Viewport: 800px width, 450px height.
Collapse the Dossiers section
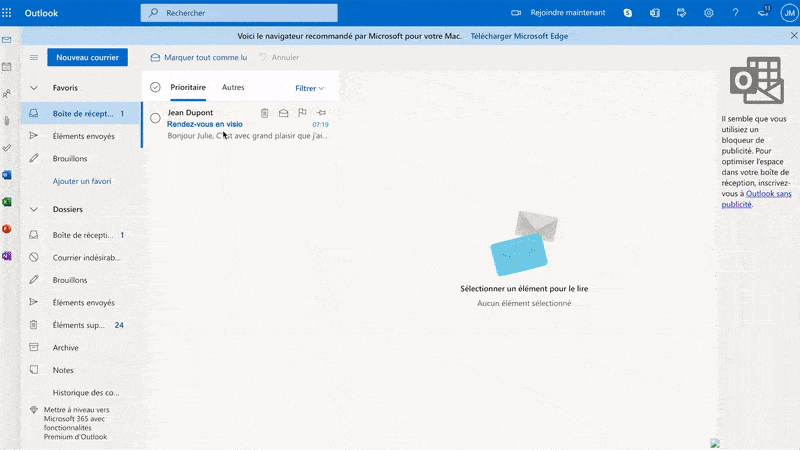(34, 209)
